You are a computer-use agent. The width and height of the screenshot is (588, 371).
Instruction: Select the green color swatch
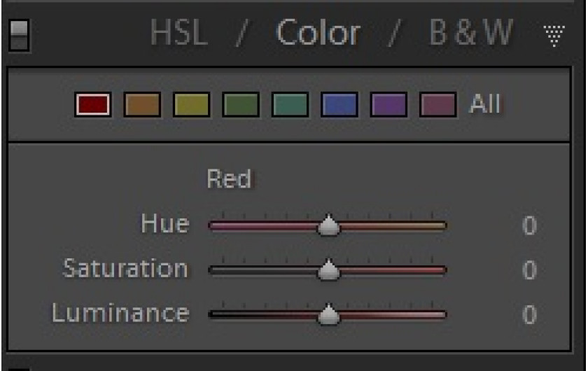241,105
